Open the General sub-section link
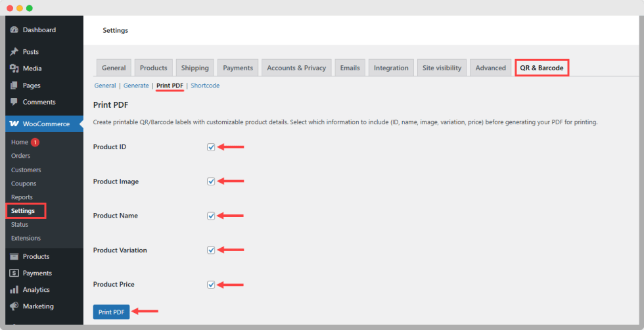This screenshot has height=330, width=644. [x=105, y=85]
